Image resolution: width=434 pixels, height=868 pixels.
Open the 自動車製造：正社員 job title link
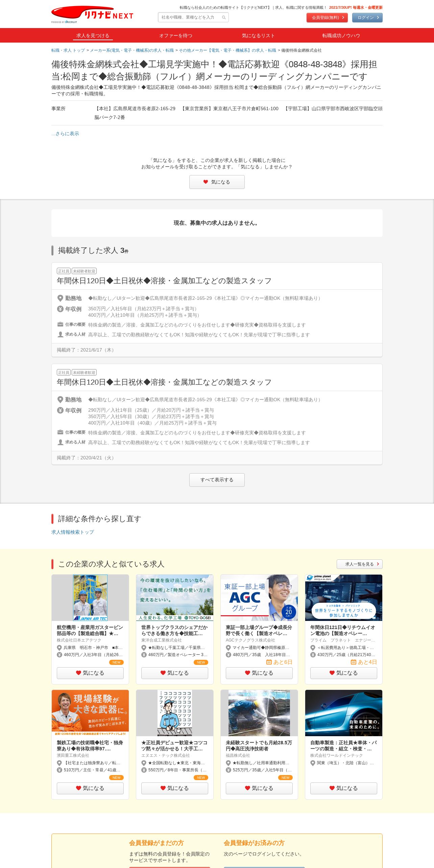(x=343, y=746)
